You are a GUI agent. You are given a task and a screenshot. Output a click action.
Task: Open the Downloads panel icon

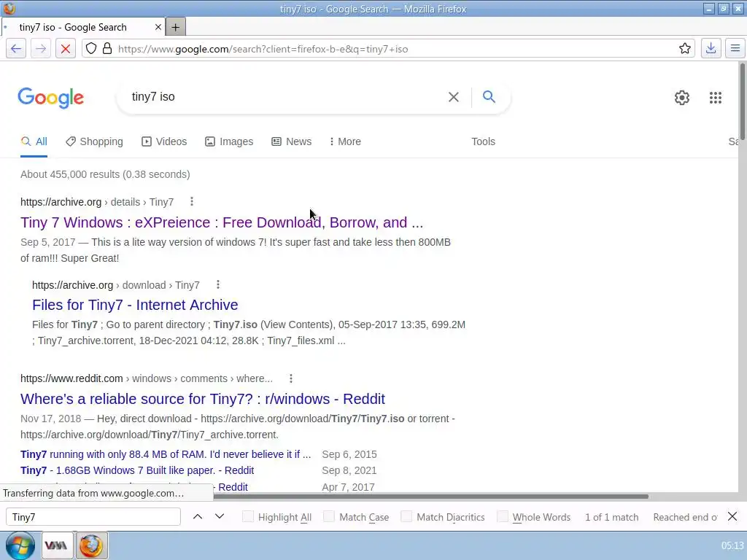pos(711,49)
